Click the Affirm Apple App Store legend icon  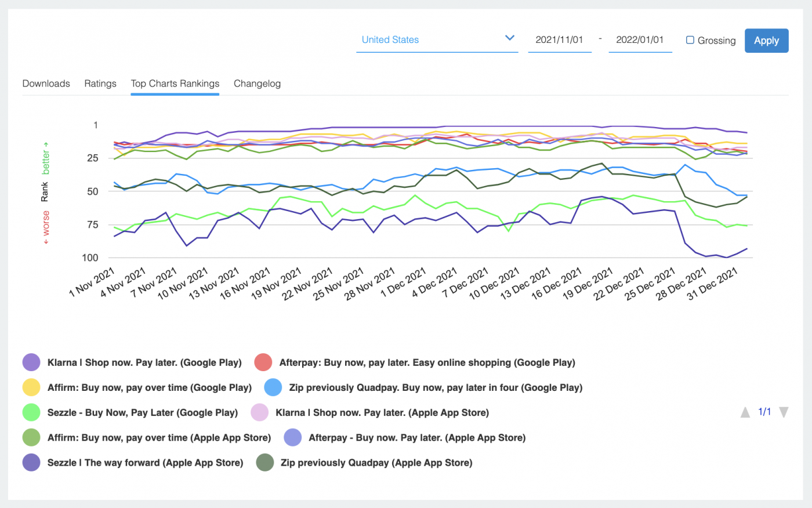31,437
